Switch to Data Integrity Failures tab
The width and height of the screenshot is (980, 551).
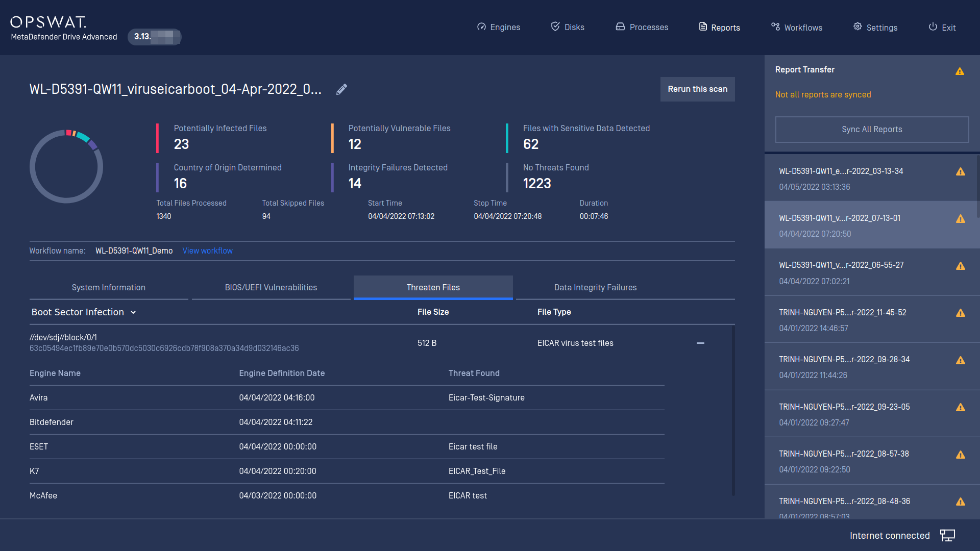[x=596, y=288]
